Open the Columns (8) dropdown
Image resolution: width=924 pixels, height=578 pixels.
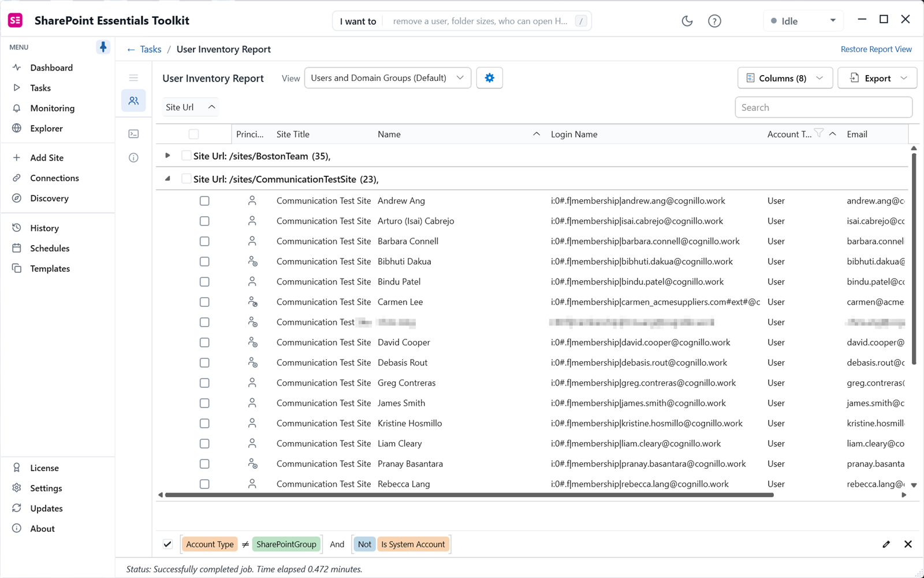coord(785,78)
